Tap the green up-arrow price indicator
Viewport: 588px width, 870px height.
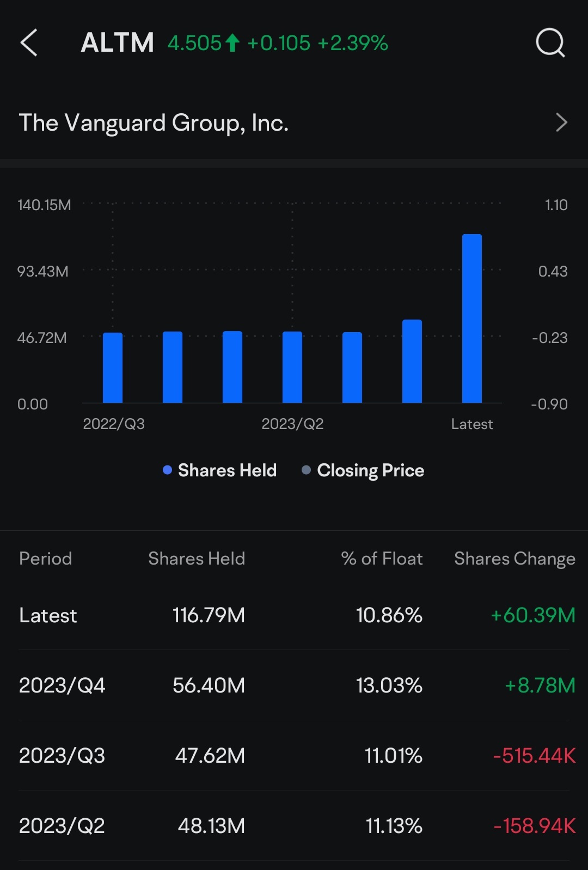coord(232,42)
